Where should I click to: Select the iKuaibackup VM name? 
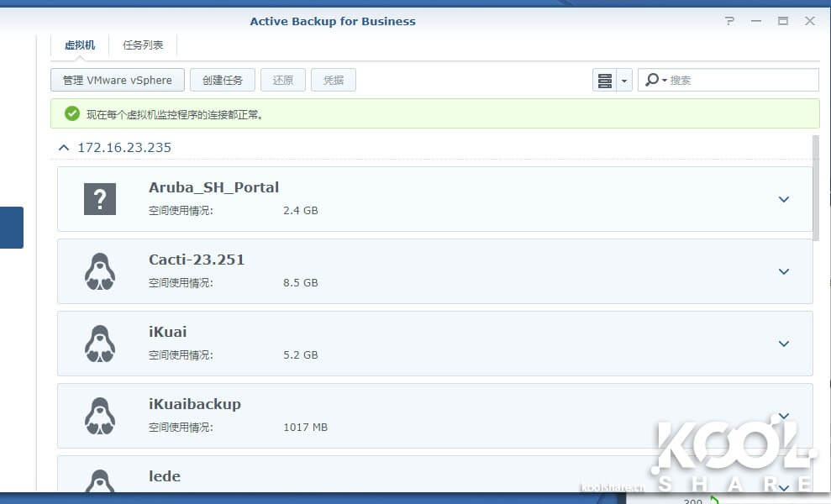pyautogui.click(x=194, y=404)
